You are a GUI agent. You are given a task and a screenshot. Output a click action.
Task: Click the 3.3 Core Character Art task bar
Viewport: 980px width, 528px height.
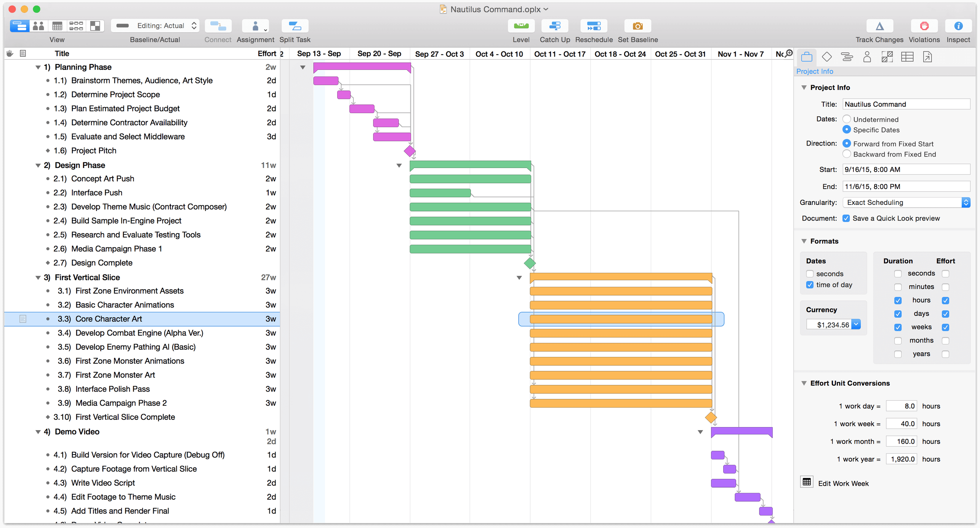[x=621, y=318]
